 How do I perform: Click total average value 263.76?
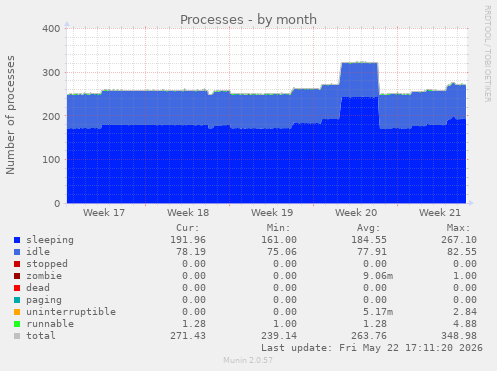[369, 336]
